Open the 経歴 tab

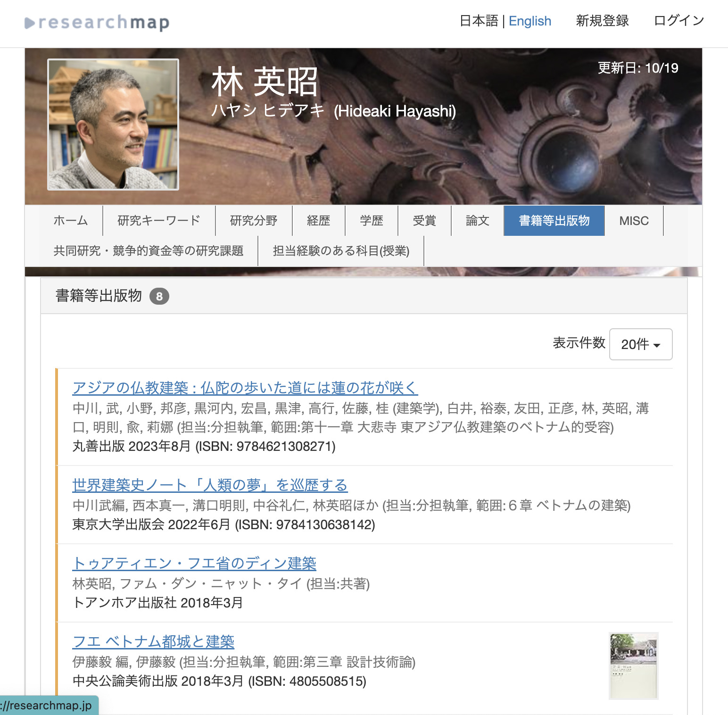pos(318,221)
